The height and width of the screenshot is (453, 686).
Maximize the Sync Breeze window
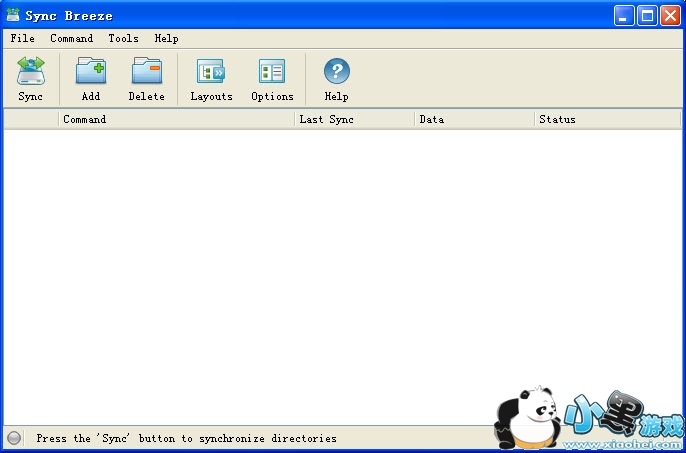point(647,16)
